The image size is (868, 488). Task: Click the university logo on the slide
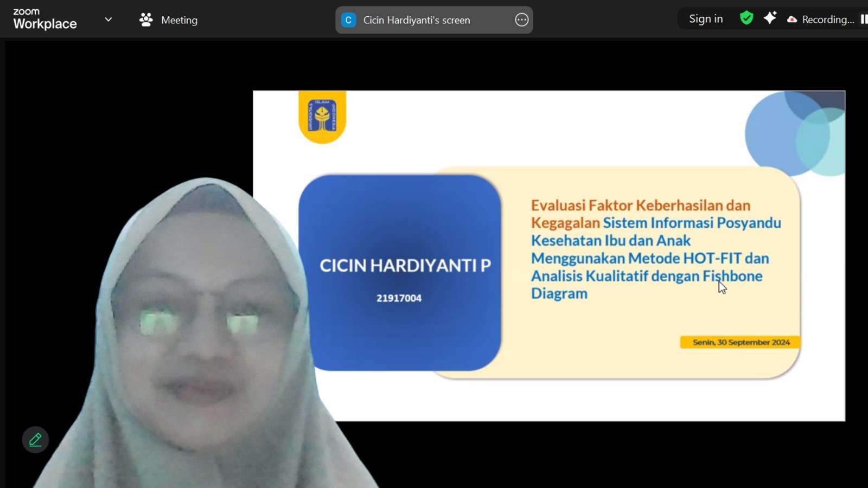(x=322, y=116)
